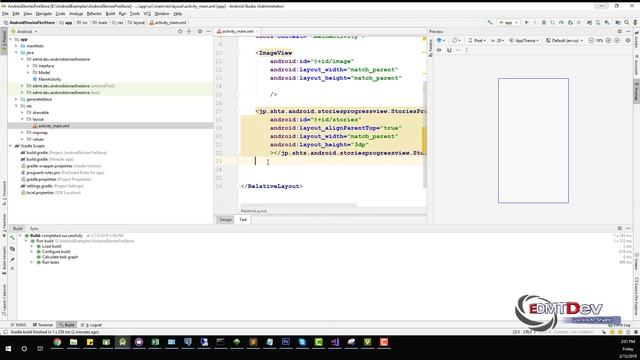The width and height of the screenshot is (640, 360).
Task: Close the Build output with X icon
Action: coord(12,269)
